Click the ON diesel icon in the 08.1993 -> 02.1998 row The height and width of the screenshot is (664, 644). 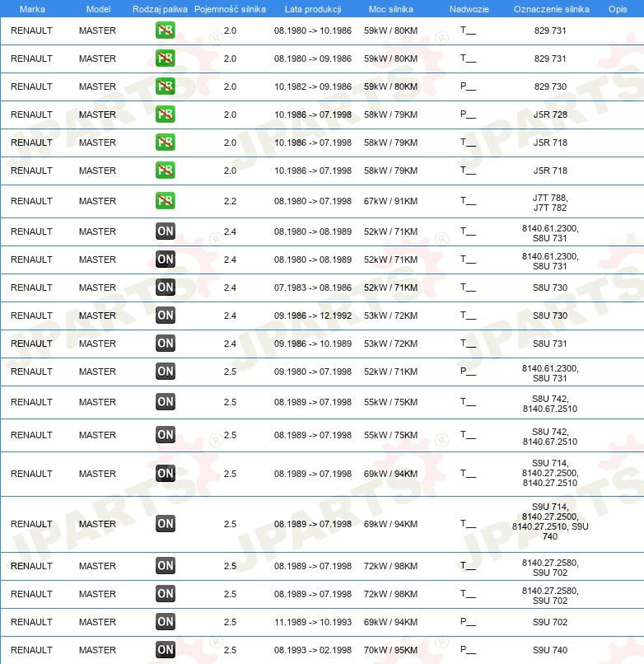(166, 650)
